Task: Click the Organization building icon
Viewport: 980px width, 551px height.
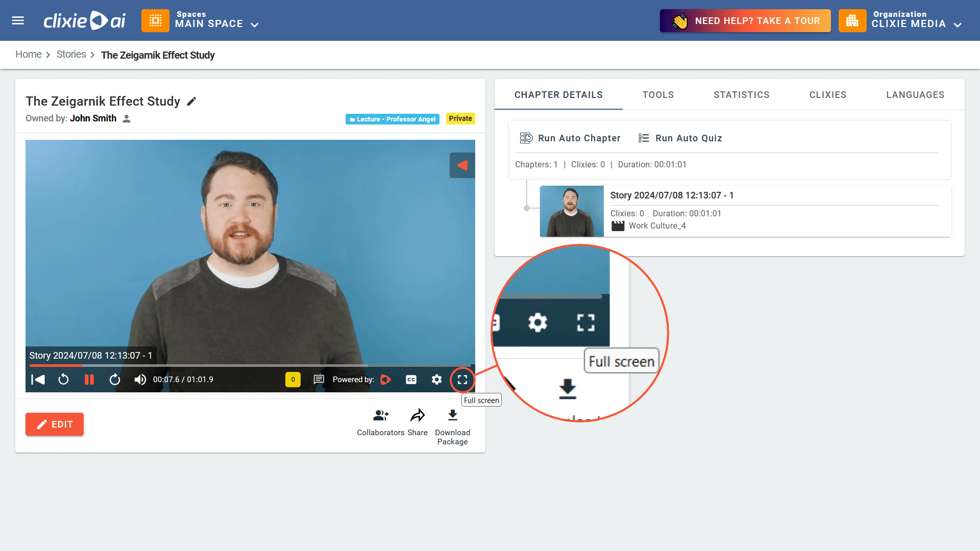Action: tap(852, 20)
